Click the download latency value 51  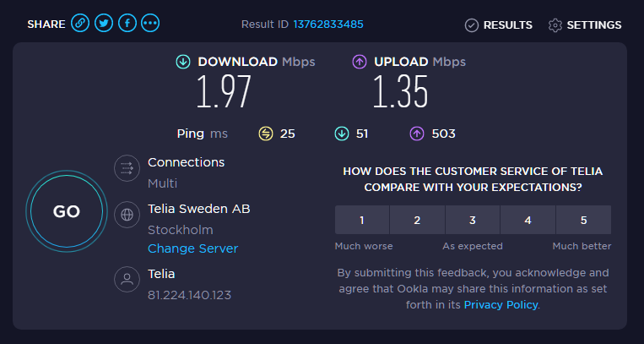tap(362, 134)
